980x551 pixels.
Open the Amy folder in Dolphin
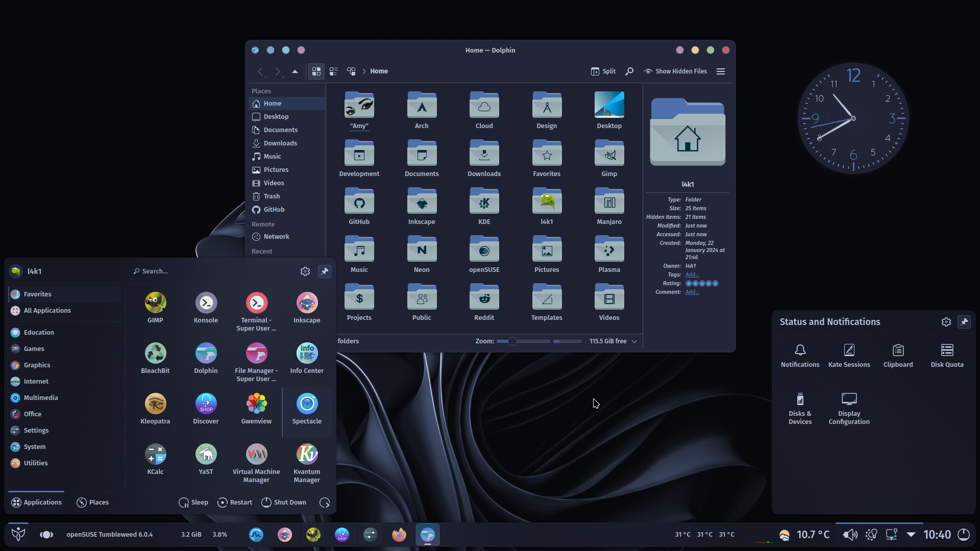(359, 110)
